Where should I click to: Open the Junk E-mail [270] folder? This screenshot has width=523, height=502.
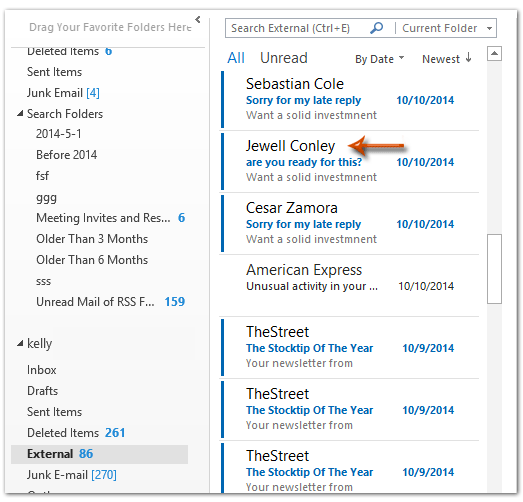click(x=72, y=475)
